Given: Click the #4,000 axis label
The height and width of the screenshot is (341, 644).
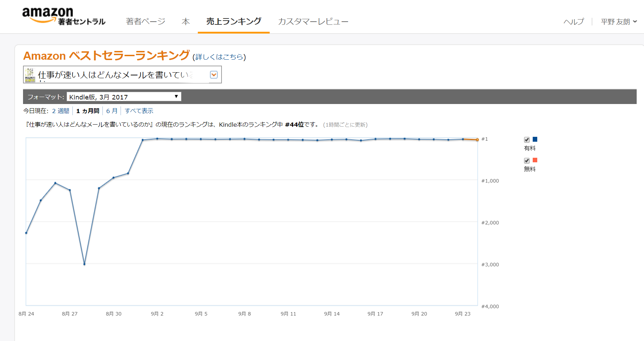Looking at the screenshot, I should 490,306.
